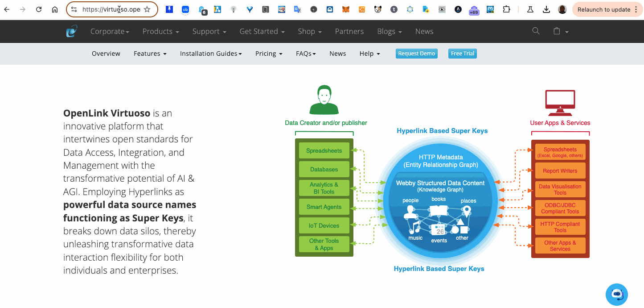The image size is (644, 308).
Task: Open the blue 'cb' circle extension
Action: [185, 9]
